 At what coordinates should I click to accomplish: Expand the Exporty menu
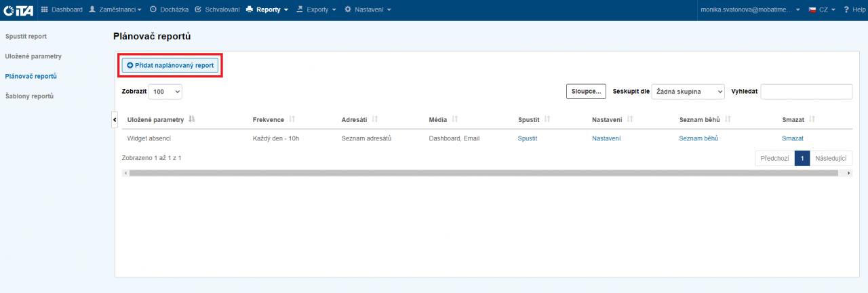(317, 9)
